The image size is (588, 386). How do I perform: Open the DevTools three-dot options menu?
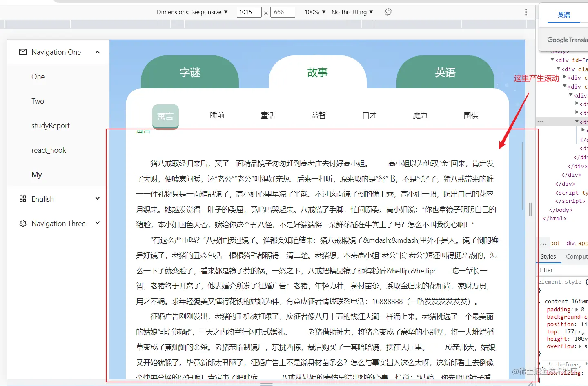click(526, 12)
